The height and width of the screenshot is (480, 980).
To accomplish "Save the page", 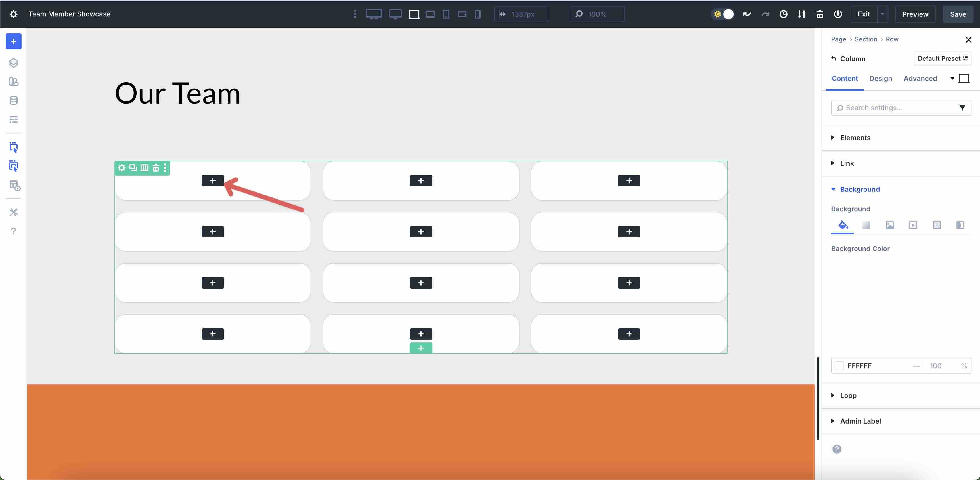I will 958,14.
